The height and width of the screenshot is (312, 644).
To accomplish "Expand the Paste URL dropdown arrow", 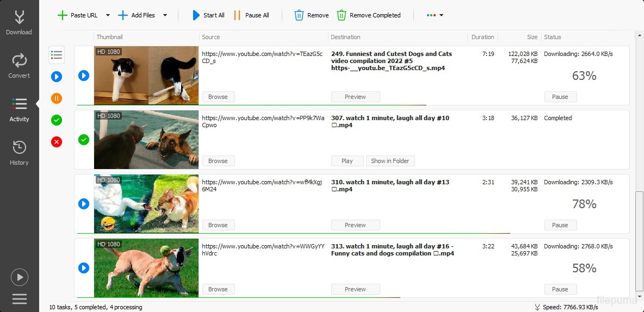I will point(108,15).
